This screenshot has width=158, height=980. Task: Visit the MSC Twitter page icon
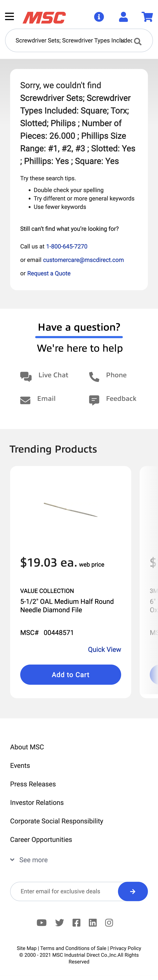(59, 923)
